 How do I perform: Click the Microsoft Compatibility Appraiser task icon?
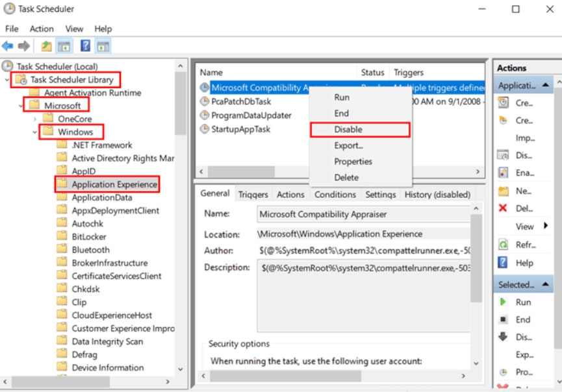click(204, 88)
